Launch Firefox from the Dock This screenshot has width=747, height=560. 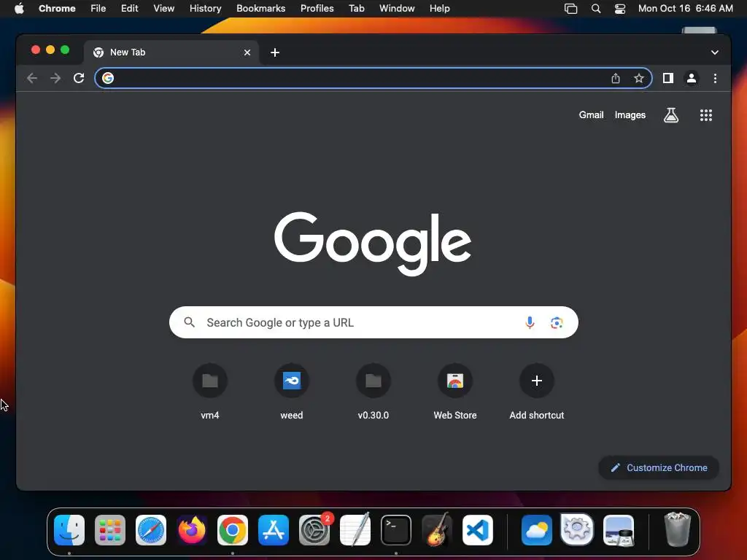tap(192, 530)
